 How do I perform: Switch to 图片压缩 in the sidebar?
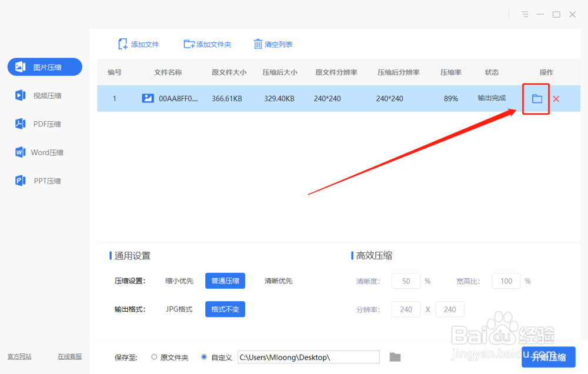coord(44,66)
